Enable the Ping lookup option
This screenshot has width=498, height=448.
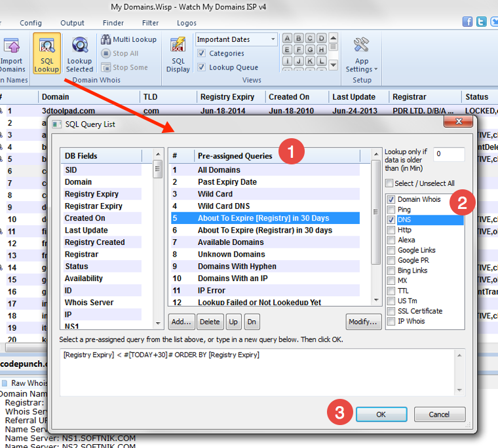[x=391, y=210]
